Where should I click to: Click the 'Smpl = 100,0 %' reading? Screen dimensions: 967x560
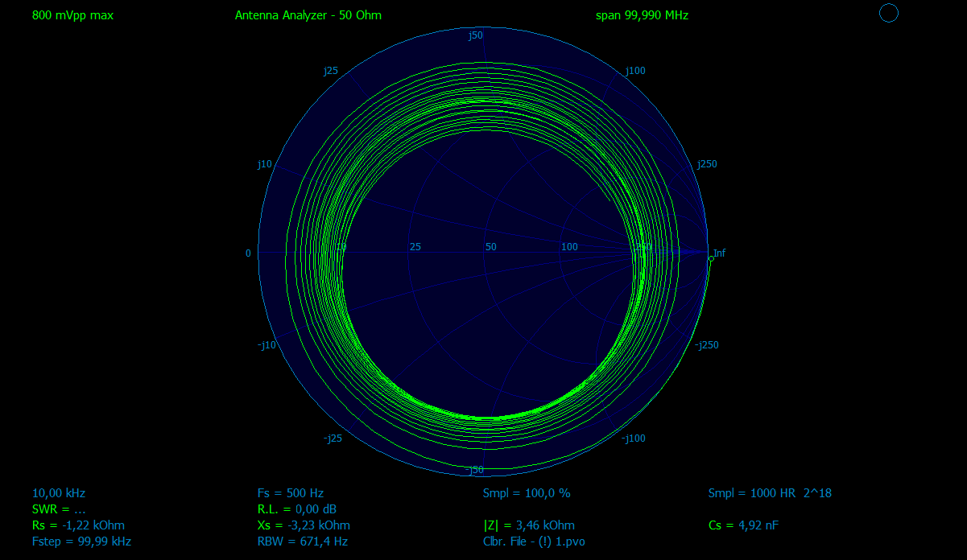[527, 493]
